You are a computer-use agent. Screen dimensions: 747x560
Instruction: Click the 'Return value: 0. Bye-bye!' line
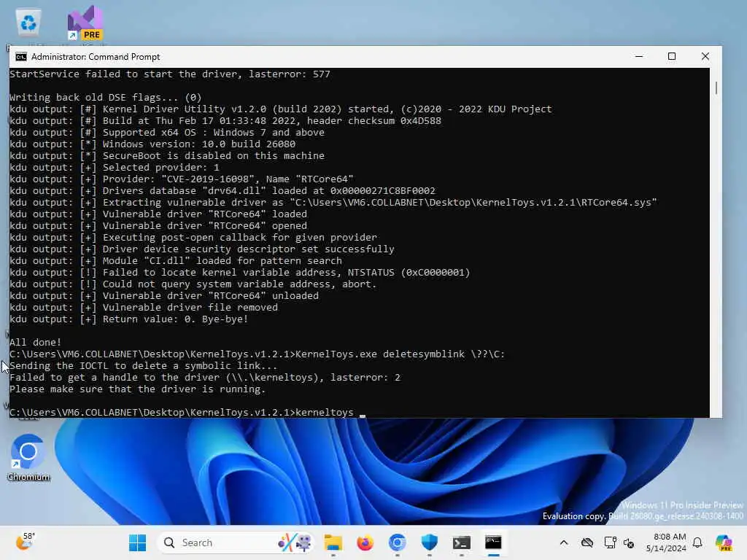coord(128,319)
